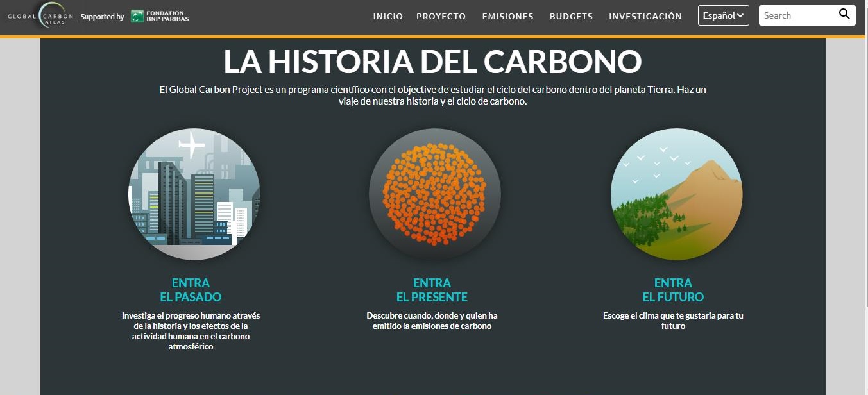The width and height of the screenshot is (868, 395).
Task: Click the 'Investiga el progreso humano' description
Action: coord(191,331)
